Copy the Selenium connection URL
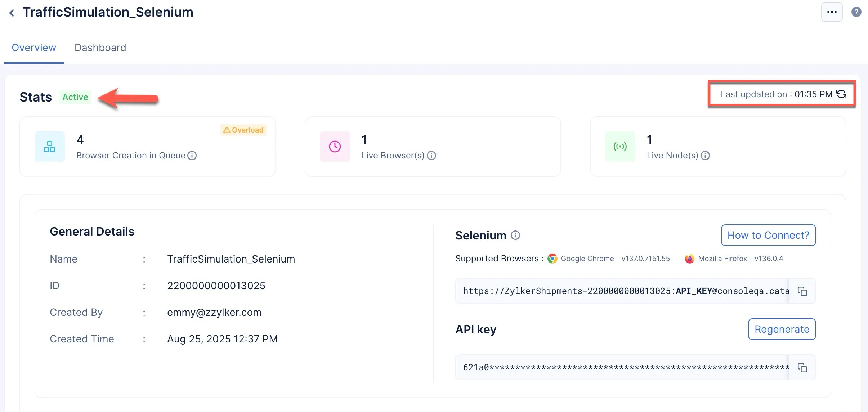 click(x=802, y=291)
